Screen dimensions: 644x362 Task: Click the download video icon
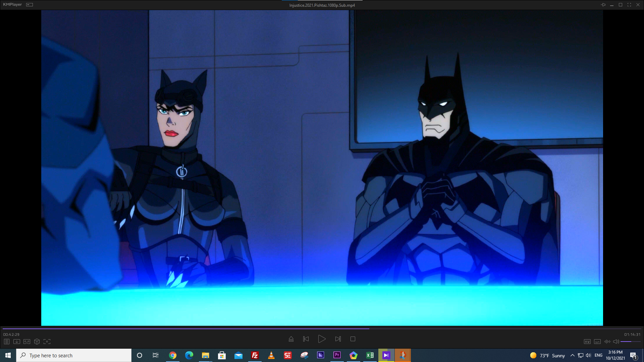click(17, 342)
